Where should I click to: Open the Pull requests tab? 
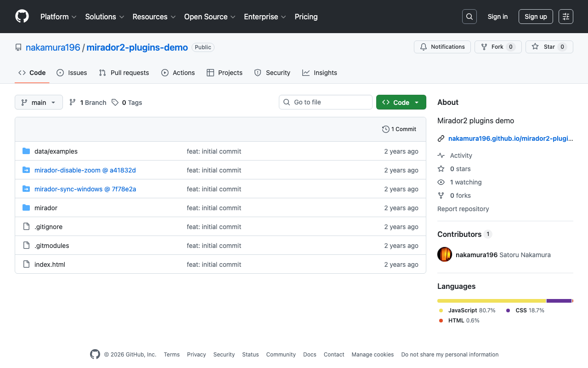pos(124,73)
